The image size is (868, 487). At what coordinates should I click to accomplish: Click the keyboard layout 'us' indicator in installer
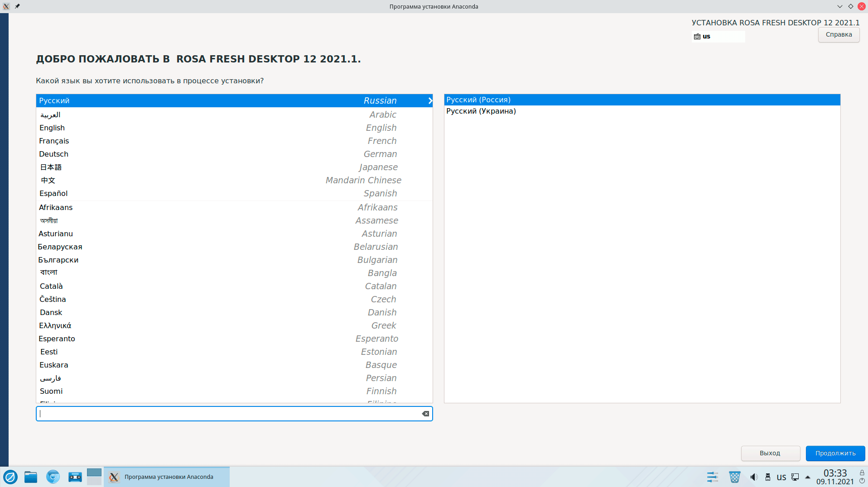point(719,36)
